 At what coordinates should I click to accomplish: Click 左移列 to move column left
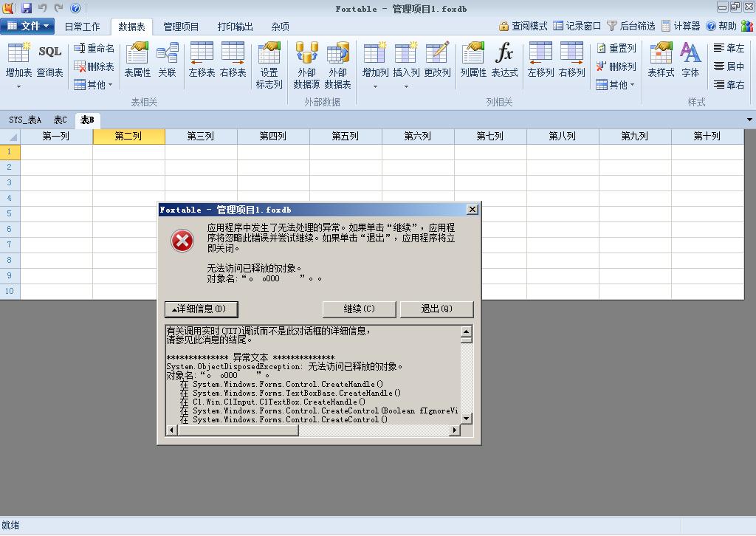540,61
